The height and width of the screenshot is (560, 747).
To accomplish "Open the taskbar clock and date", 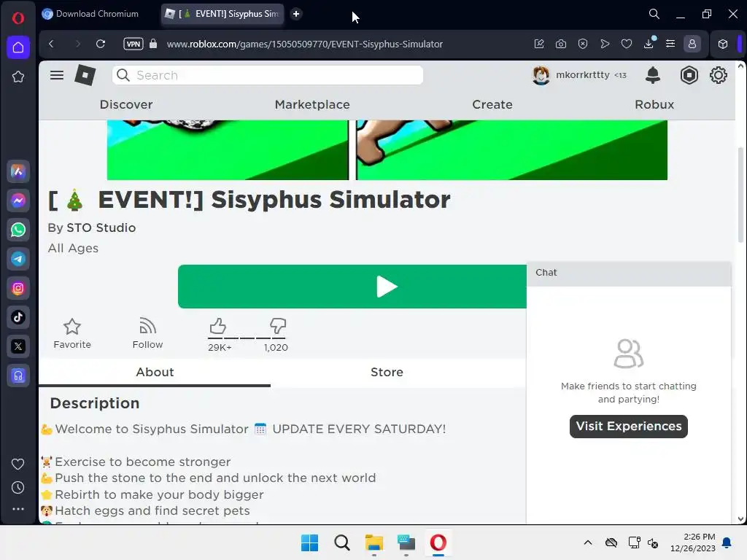I will [x=693, y=542].
